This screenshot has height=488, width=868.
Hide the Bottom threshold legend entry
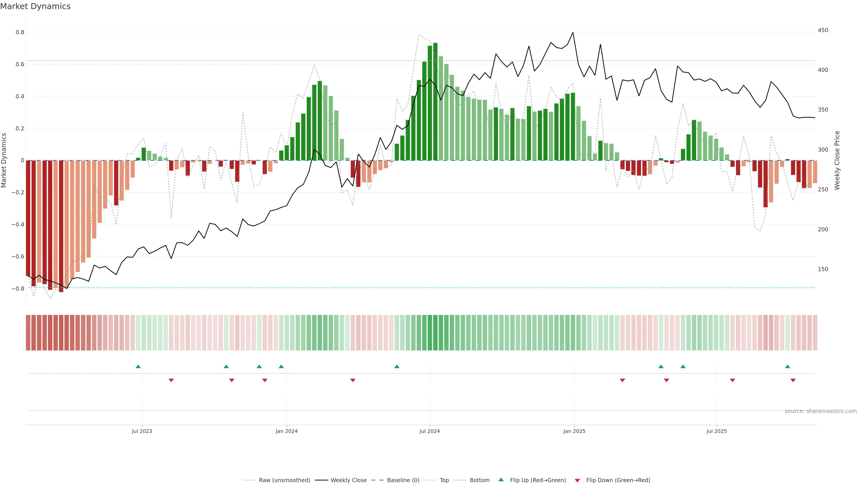click(479, 480)
